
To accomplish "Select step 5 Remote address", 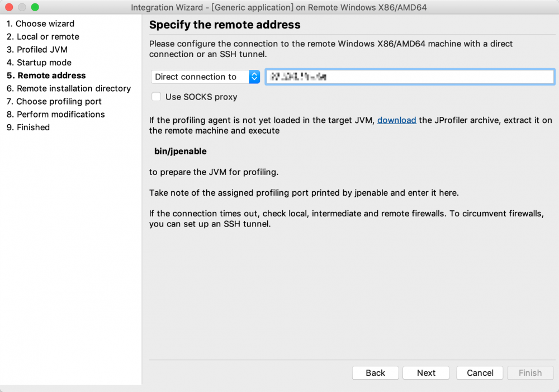I will (x=46, y=75).
